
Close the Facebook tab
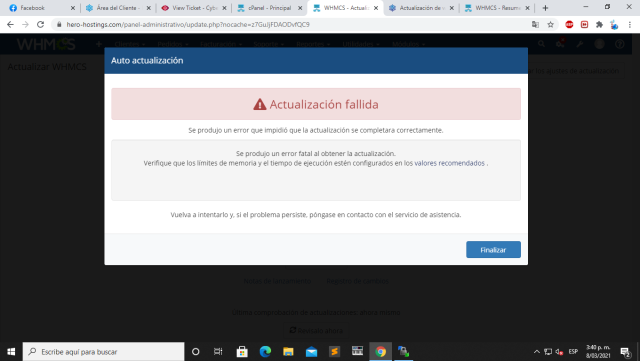pyautogui.click(x=73, y=8)
